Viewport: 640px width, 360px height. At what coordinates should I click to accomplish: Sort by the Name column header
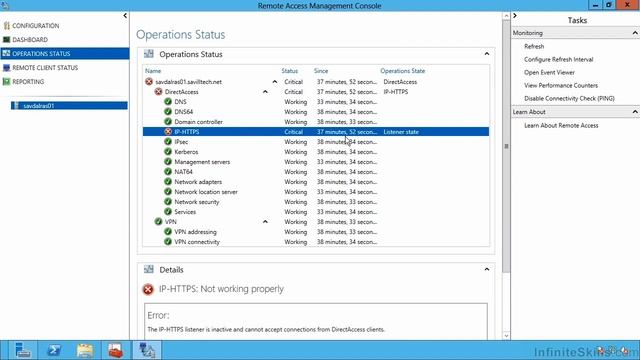pyautogui.click(x=153, y=71)
